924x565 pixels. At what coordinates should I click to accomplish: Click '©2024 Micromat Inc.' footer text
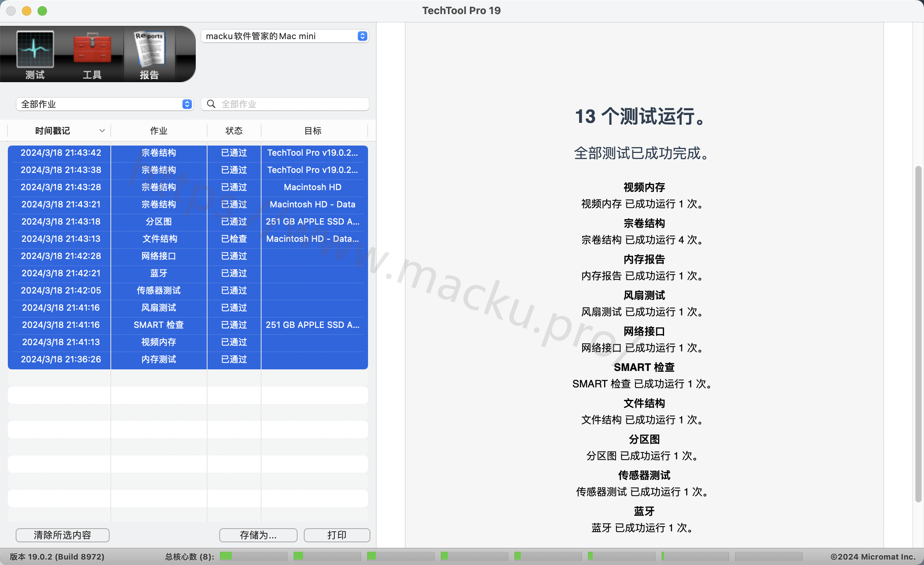tap(873, 557)
